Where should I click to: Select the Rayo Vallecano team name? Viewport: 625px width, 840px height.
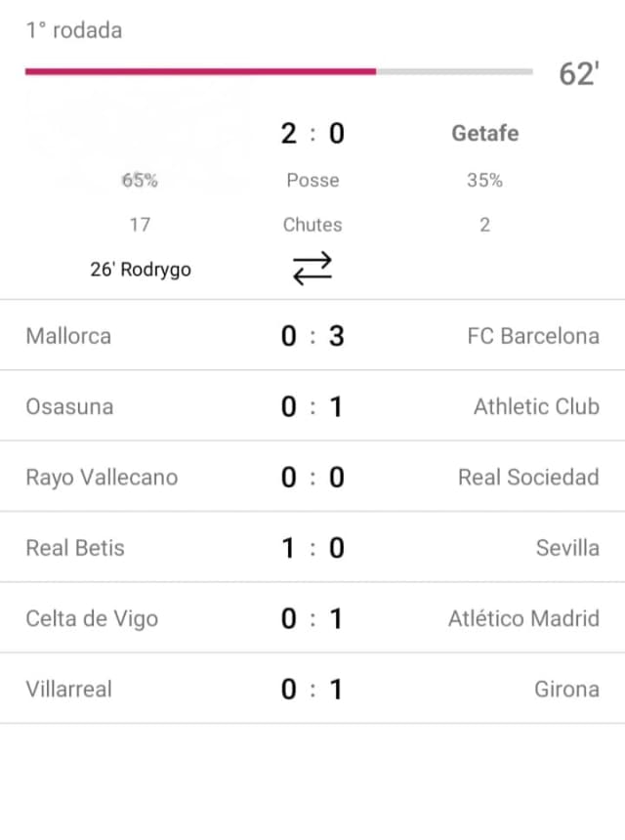point(102,477)
